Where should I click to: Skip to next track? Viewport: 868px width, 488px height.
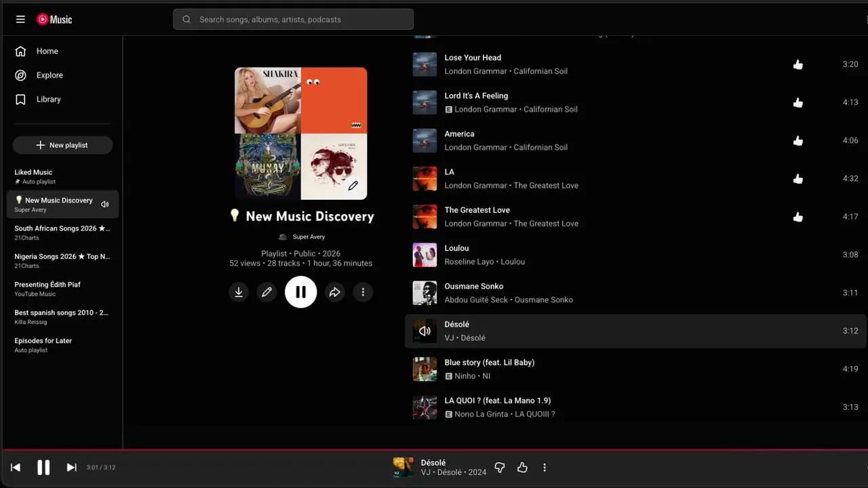71,468
